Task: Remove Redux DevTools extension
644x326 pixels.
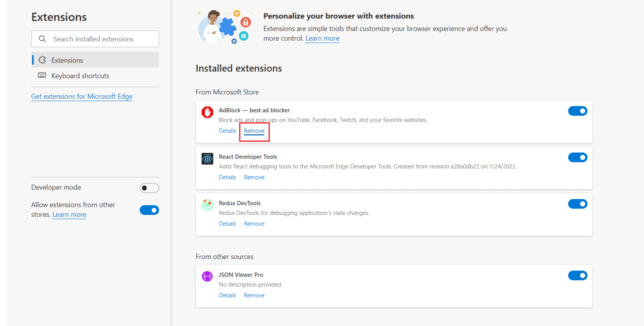Action: tap(254, 224)
